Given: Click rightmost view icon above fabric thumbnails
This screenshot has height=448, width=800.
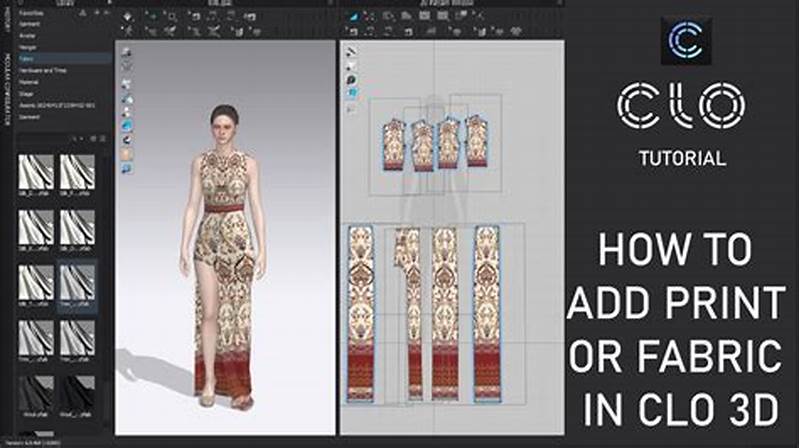Looking at the screenshot, I should [x=103, y=138].
